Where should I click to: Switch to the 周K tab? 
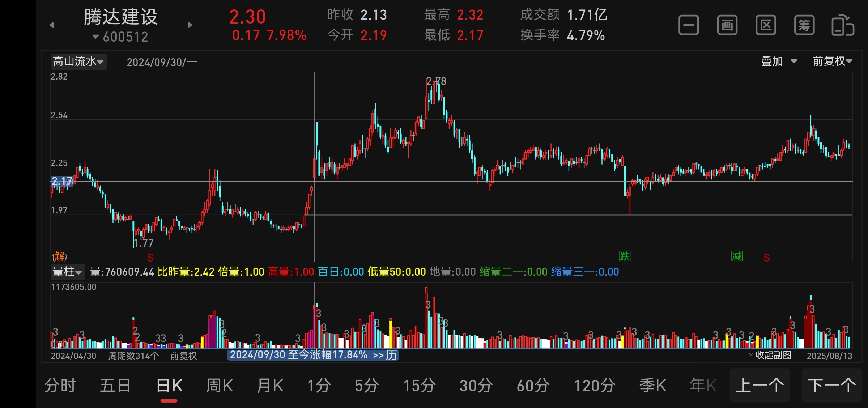point(219,386)
